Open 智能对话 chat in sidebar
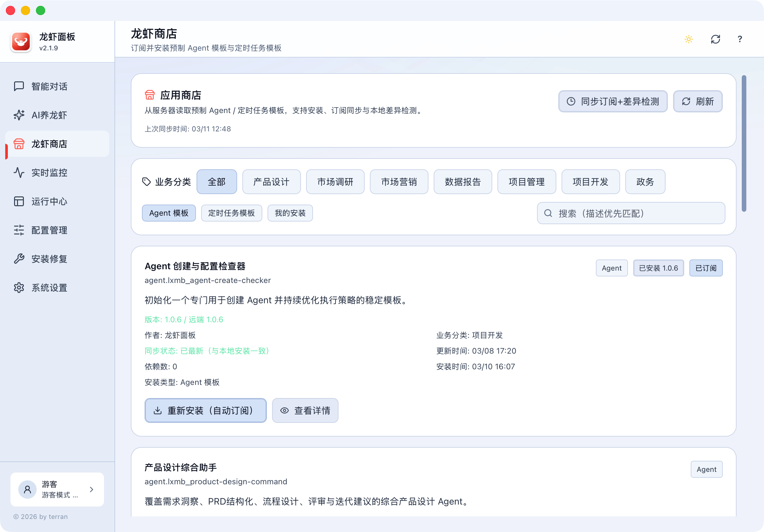Screen dimensions: 764x532 click(x=49, y=87)
